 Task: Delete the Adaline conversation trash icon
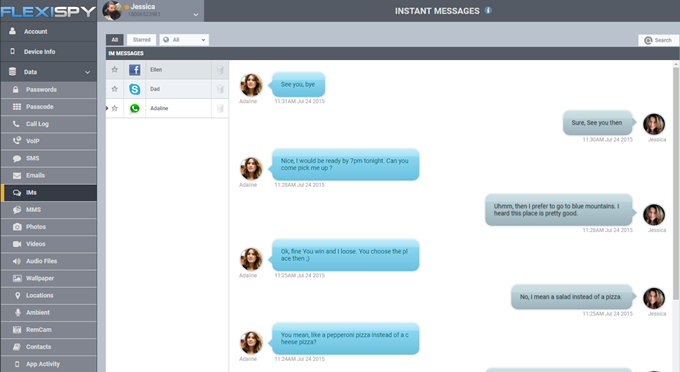(x=220, y=108)
